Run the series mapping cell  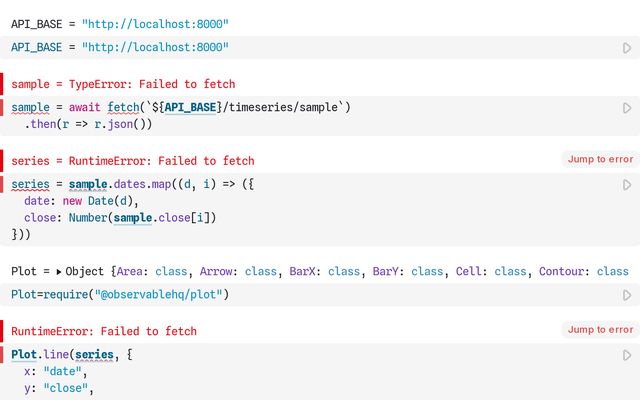(x=627, y=185)
